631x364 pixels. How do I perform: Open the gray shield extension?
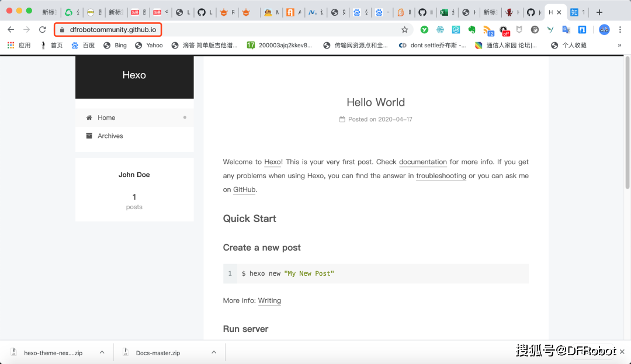(x=519, y=30)
